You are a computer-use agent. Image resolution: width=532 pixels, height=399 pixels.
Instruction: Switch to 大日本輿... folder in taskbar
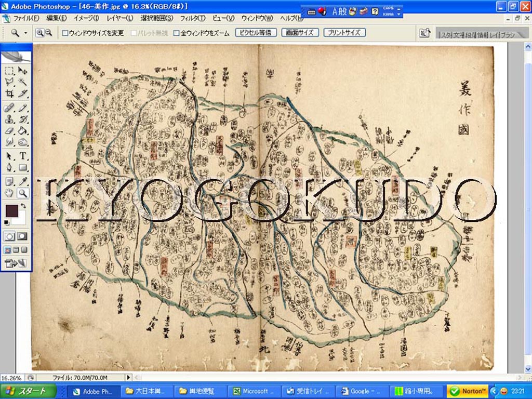coord(146,391)
